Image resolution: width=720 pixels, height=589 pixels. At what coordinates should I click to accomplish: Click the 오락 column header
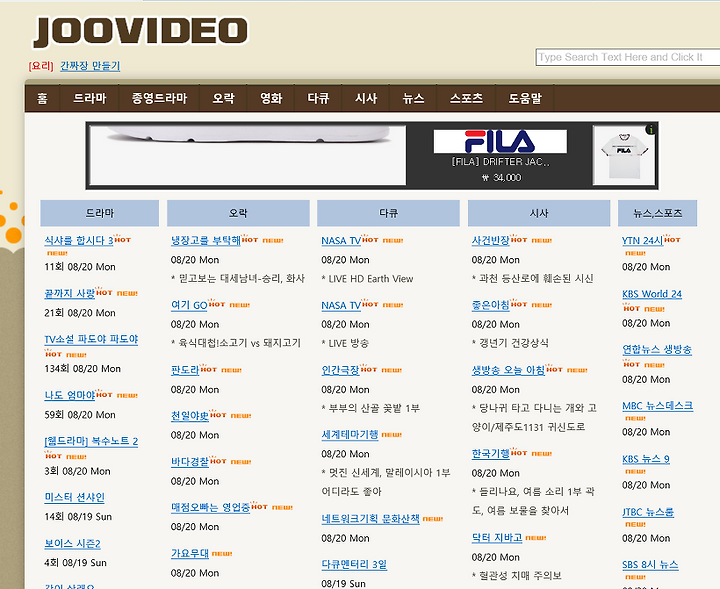(x=238, y=213)
